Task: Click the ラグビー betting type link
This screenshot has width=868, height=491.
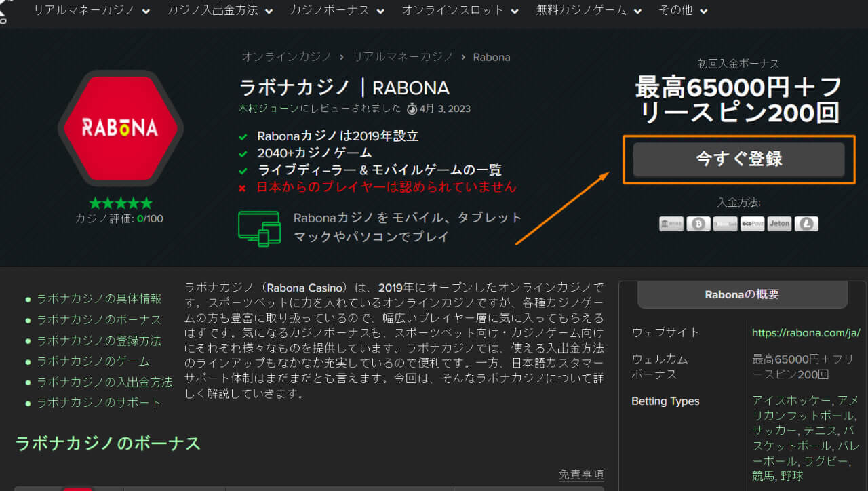Action: pyautogui.click(x=827, y=460)
